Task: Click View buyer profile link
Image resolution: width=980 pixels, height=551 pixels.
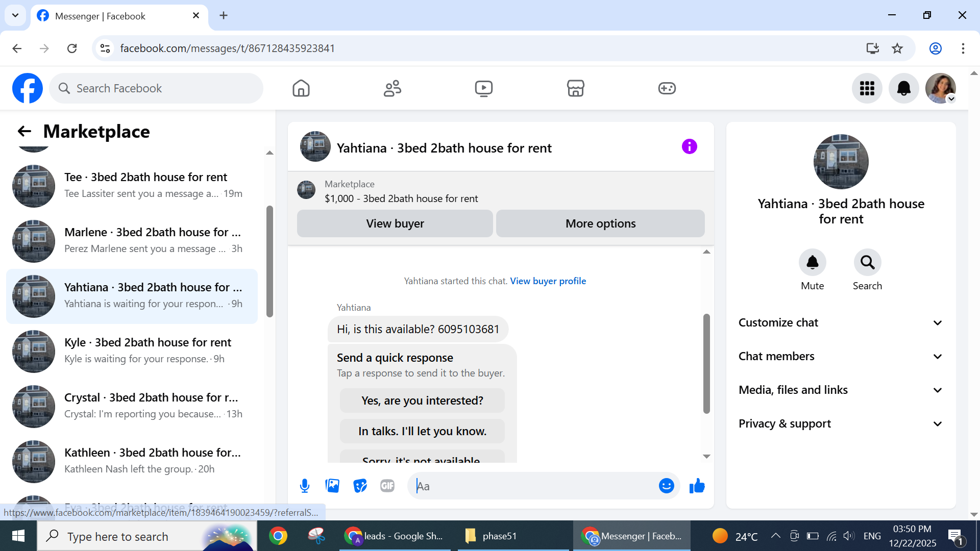Action: (x=548, y=281)
